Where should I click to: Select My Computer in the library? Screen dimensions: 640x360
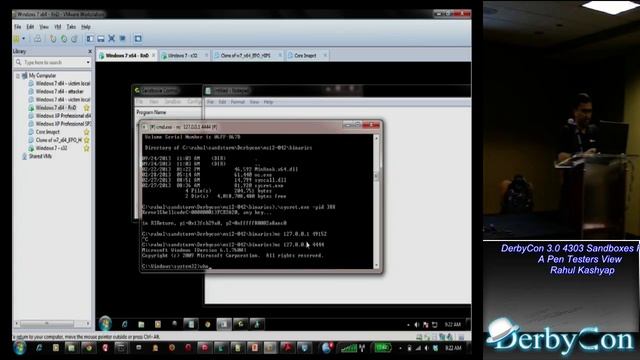[x=42, y=76]
